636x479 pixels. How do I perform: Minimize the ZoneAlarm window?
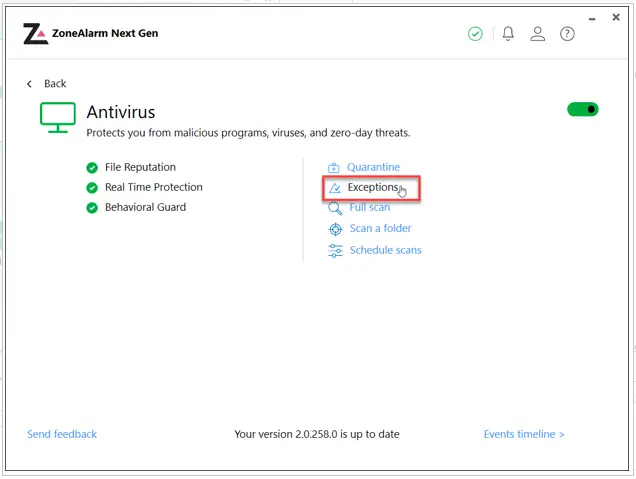pyautogui.click(x=592, y=19)
